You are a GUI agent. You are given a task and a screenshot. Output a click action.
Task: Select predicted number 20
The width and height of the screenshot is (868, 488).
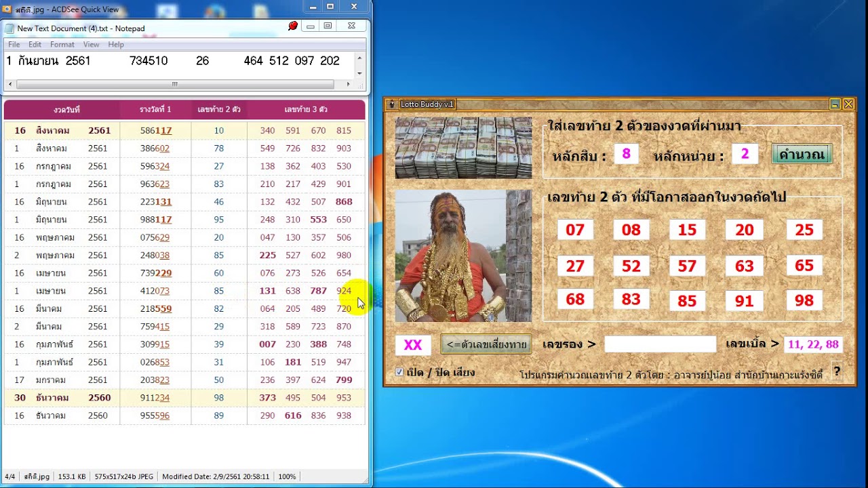[744, 230]
